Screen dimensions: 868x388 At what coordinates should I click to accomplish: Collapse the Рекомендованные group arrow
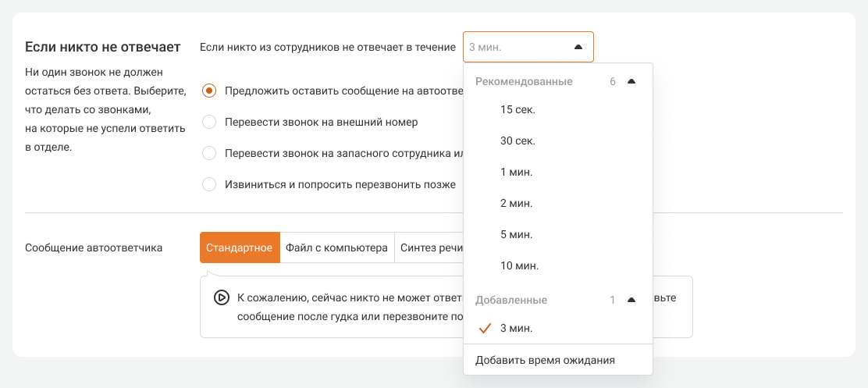coord(631,81)
